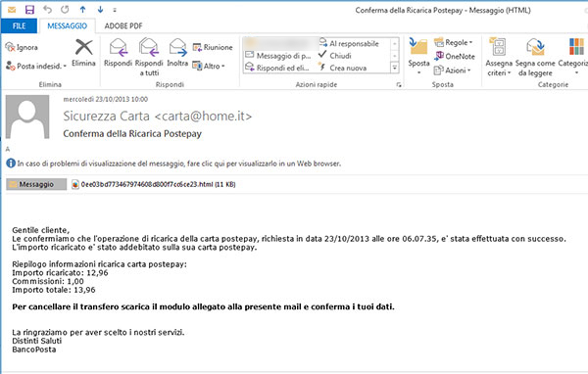Click the subject Conferma della Ricarica Postepay
The height and width of the screenshot is (374, 588).
click(x=132, y=134)
